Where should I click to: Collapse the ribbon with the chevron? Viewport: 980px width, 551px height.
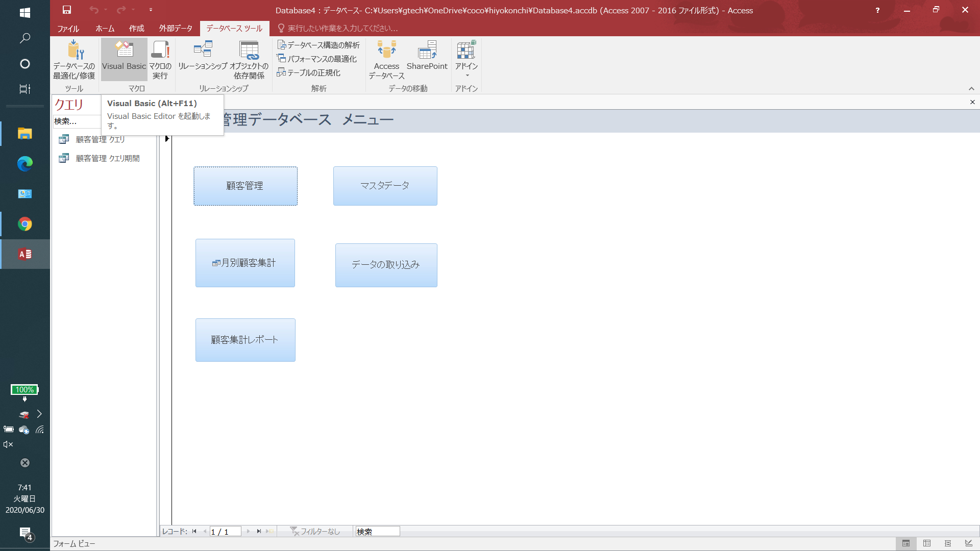[x=971, y=89]
